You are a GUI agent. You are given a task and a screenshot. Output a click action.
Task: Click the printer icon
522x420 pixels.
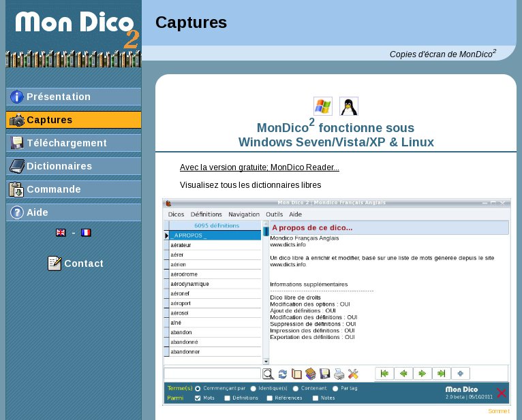pos(339,374)
